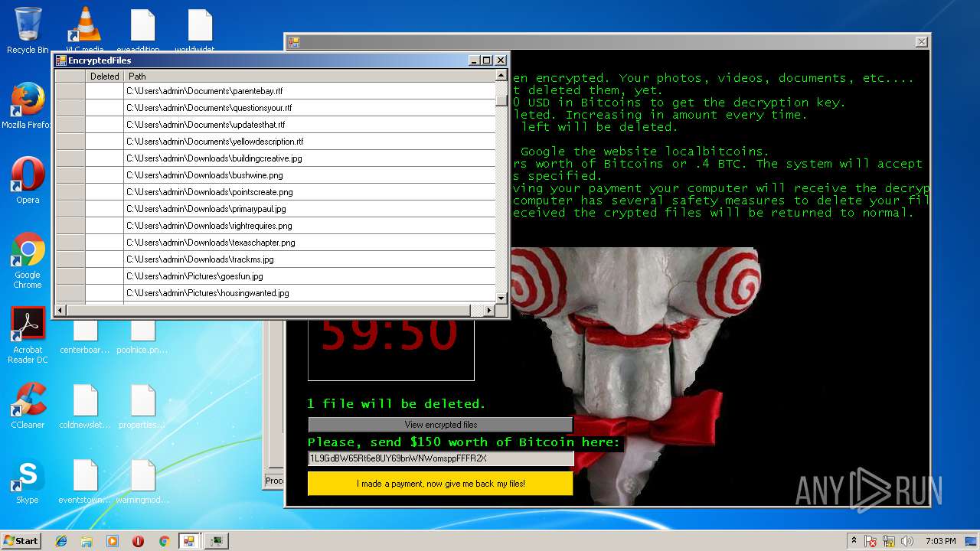
Task: Select the eveaddition file icon on the desktop
Action: [x=142, y=31]
